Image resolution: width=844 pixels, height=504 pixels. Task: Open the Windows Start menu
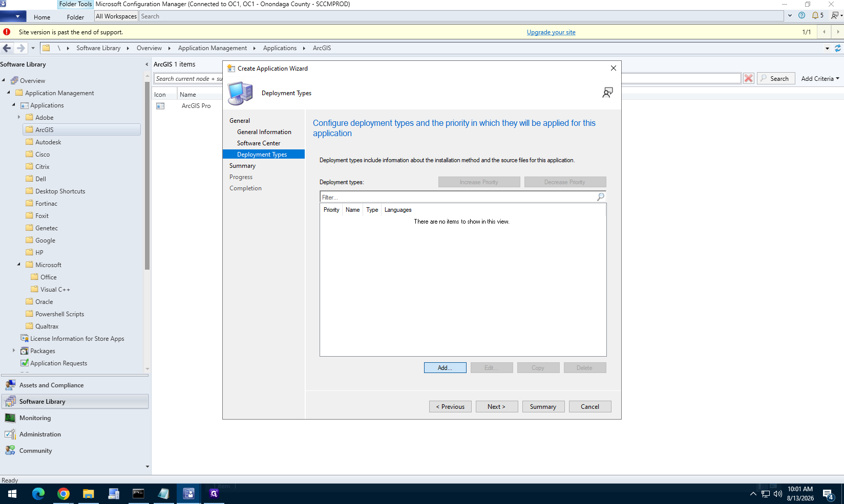point(12,494)
